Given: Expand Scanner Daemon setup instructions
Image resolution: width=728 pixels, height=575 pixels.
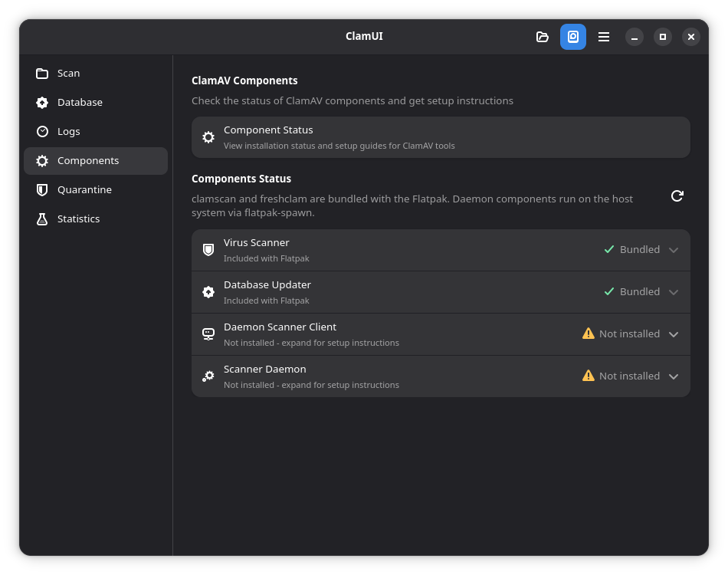Looking at the screenshot, I should pyautogui.click(x=674, y=376).
